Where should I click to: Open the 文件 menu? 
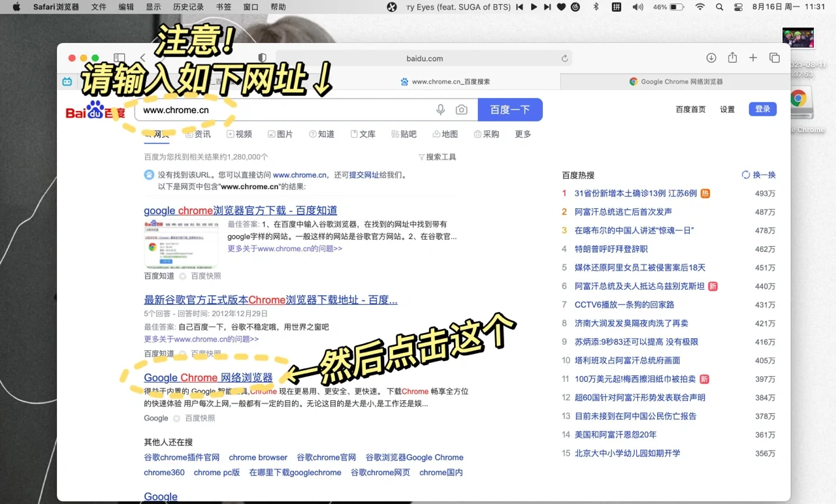click(x=99, y=7)
